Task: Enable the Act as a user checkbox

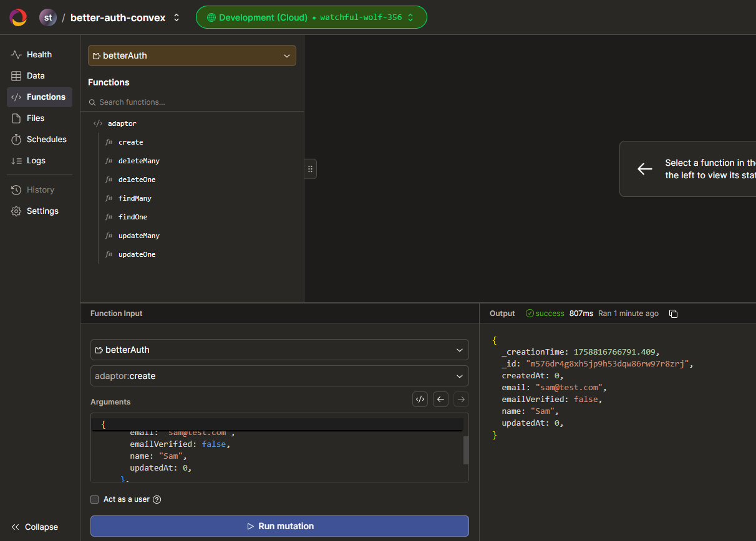Action: click(x=95, y=499)
